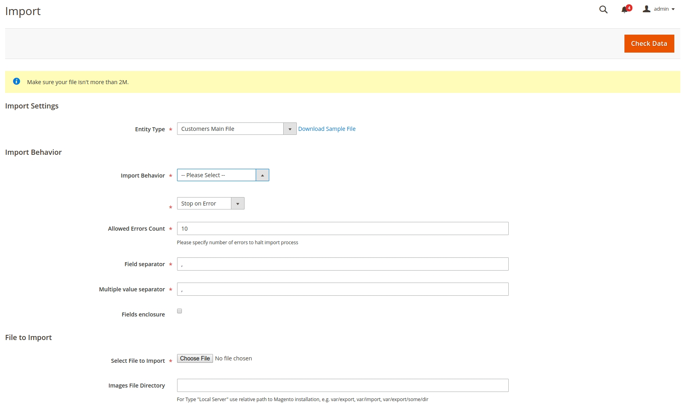Open the Entity Type dropdown
This screenshot has height=413, width=685.
(236, 129)
